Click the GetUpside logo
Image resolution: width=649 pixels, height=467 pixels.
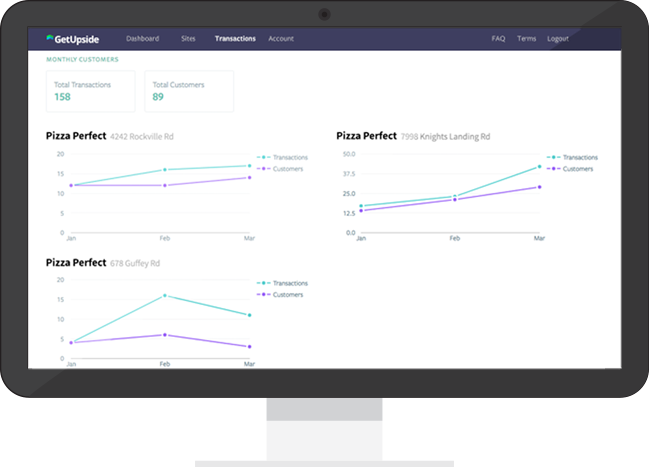point(73,39)
